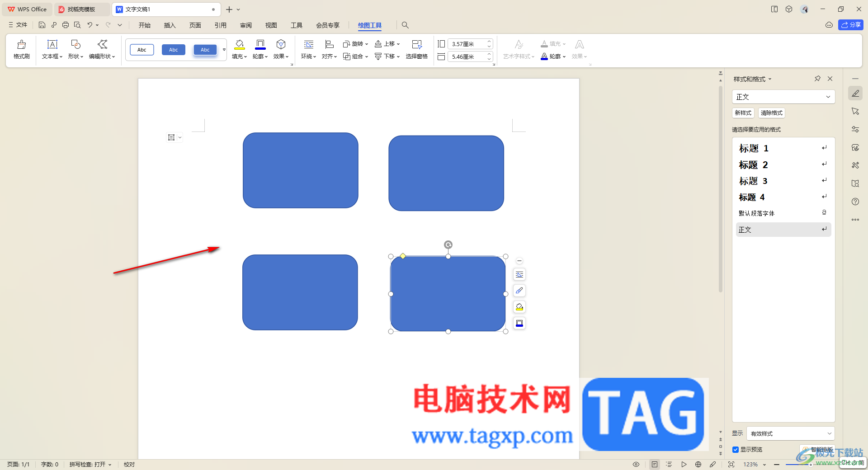The height and width of the screenshot is (470, 868).
Task: Open the Selection Pane (选择窗格)
Action: pyautogui.click(x=416, y=49)
